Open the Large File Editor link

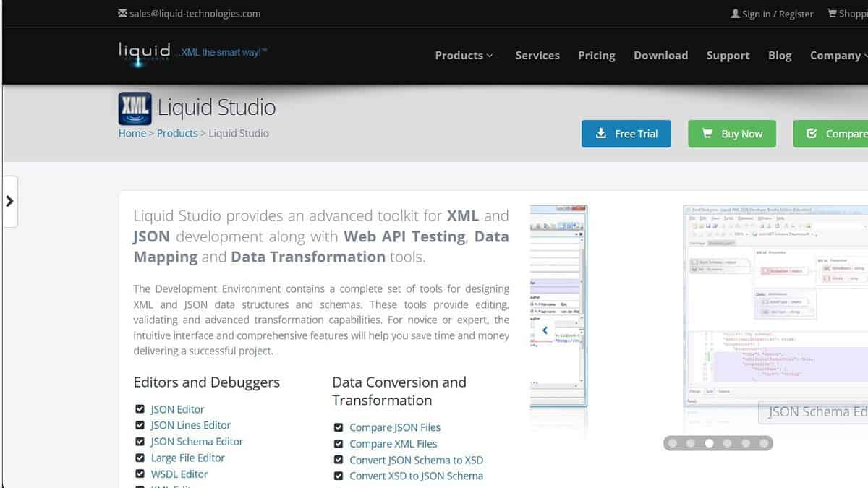pyautogui.click(x=188, y=458)
